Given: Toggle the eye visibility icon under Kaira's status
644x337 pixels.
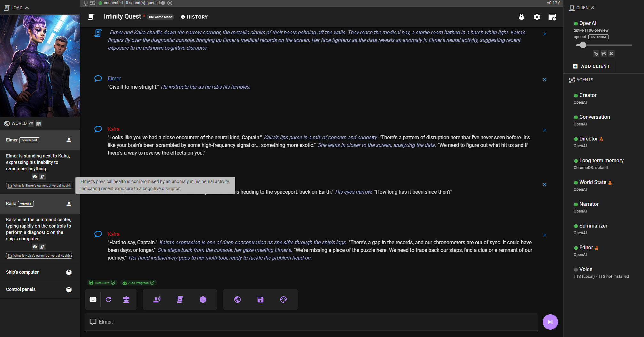Looking at the screenshot, I should (35, 247).
